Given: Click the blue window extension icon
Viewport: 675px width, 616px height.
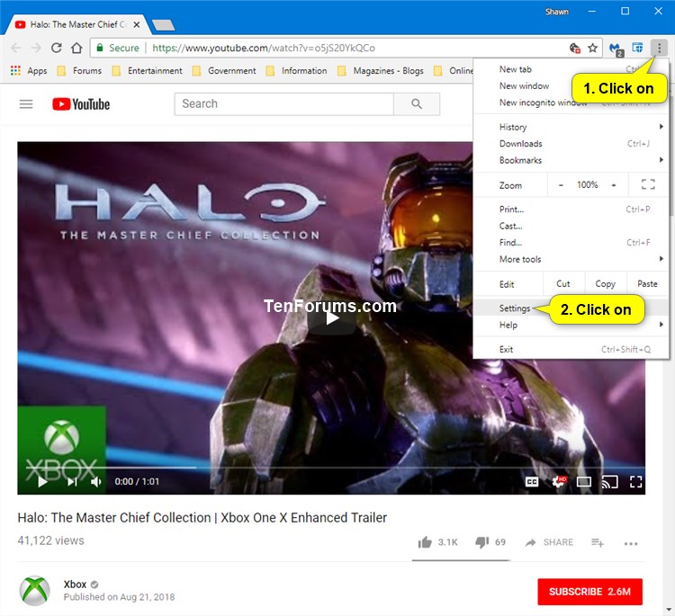Looking at the screenshot, I should [637, 48].
